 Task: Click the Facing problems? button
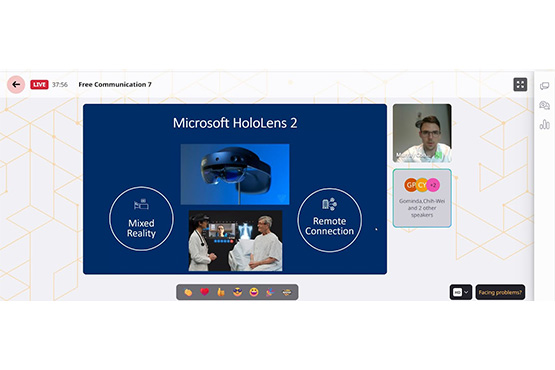(x=500, y=292)
